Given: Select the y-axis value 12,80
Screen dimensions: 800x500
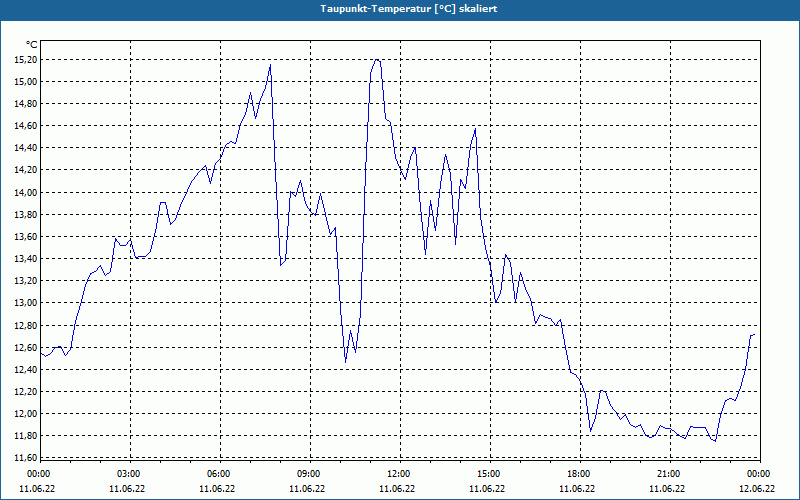Looking at the screenshot, I should [x=26, y=326].
